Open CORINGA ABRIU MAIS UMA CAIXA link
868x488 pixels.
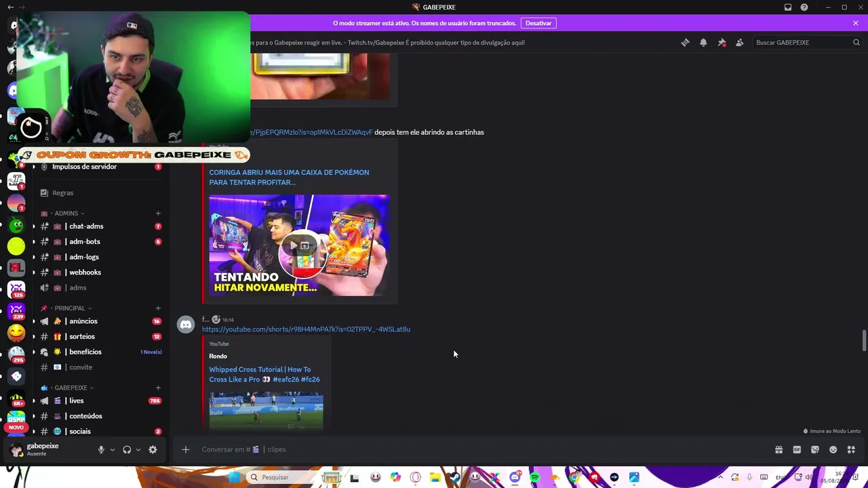[x=289, y=178]
